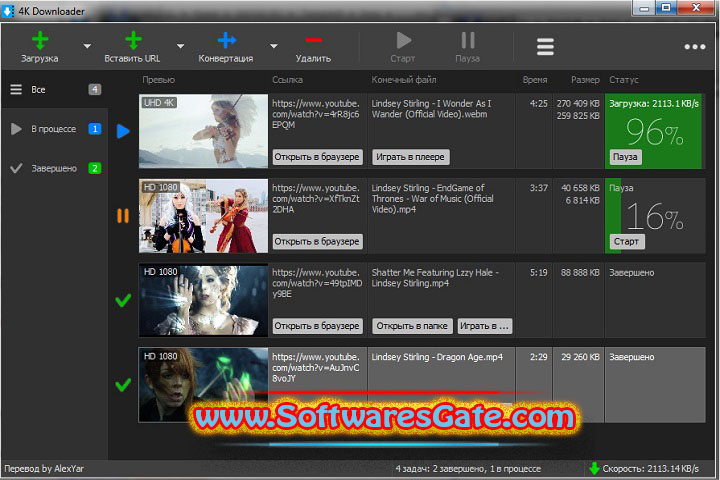
Task: Click the green count badge for Завершено
Action: pos(95,168)
